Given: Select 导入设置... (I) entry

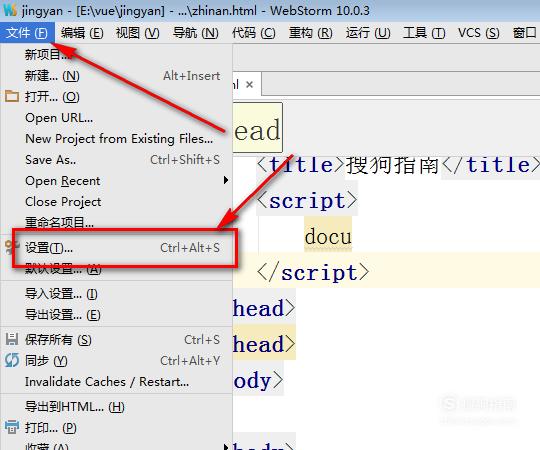Looking at the screenshot, I should coord(61,294).
